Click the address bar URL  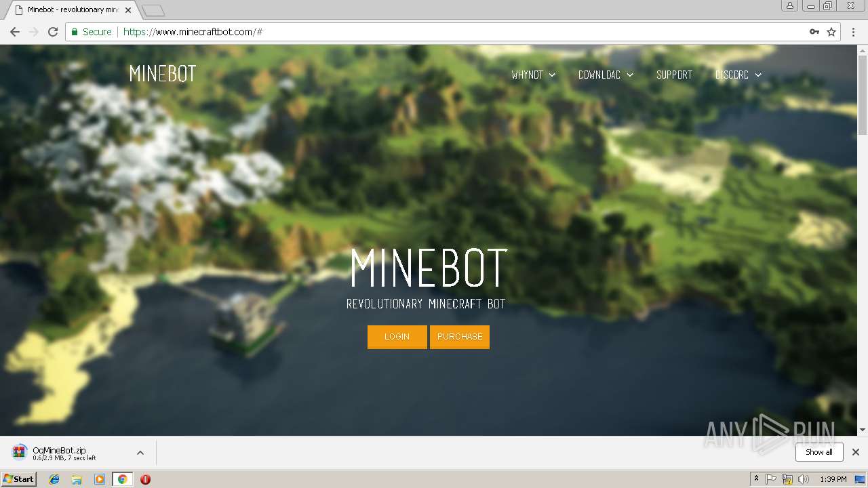[x=193, y=32]
